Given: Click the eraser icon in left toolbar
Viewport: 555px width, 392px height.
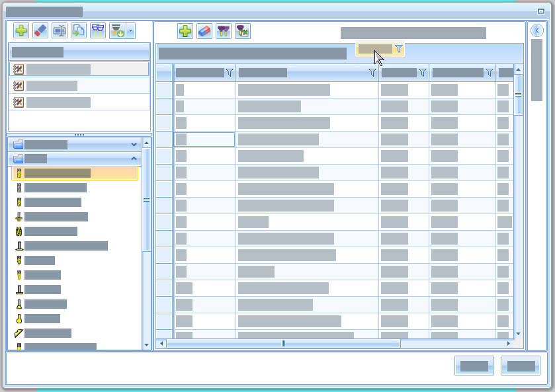Looking at the screenshot, I should (x=40, y=30).
